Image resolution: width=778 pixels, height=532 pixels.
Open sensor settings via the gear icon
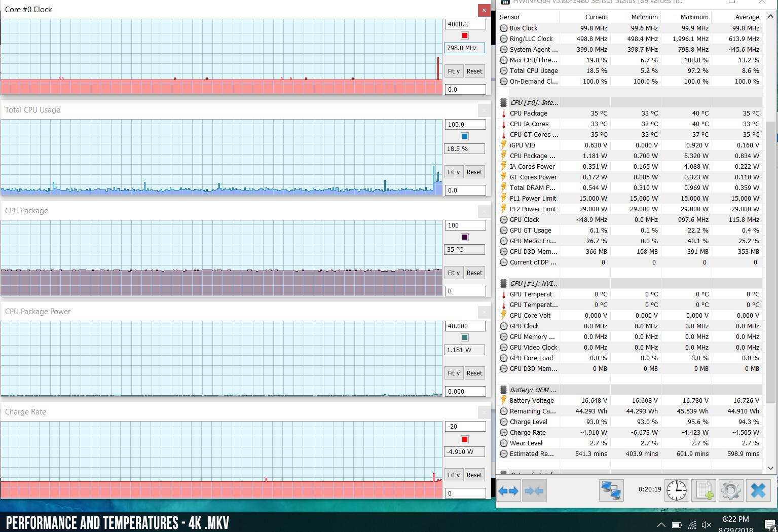(730, 490)
